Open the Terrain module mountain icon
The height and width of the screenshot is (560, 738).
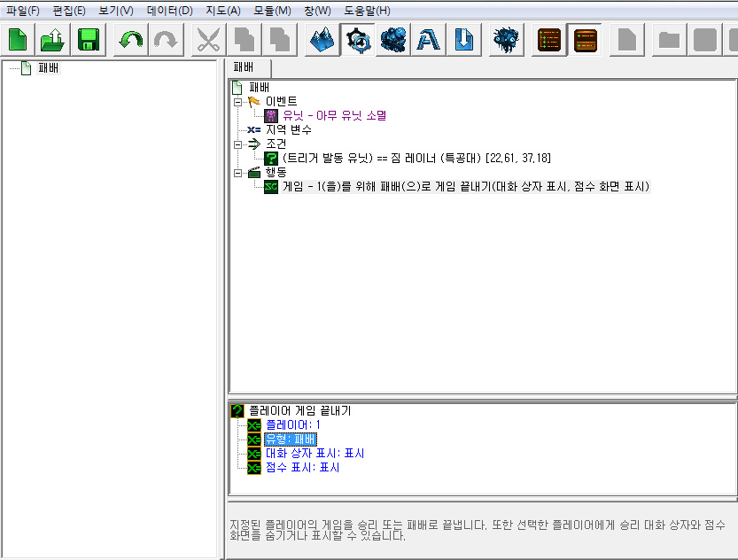(322, 40)
